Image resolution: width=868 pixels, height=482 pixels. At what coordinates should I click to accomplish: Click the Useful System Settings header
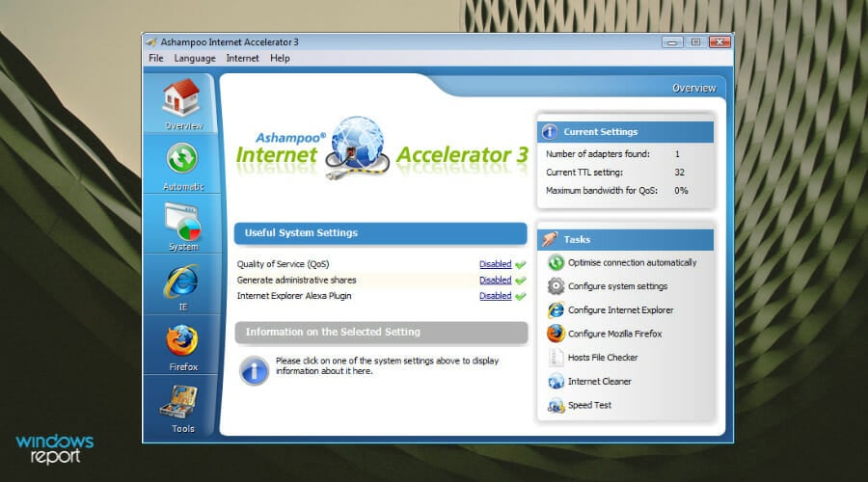(380, 233)
